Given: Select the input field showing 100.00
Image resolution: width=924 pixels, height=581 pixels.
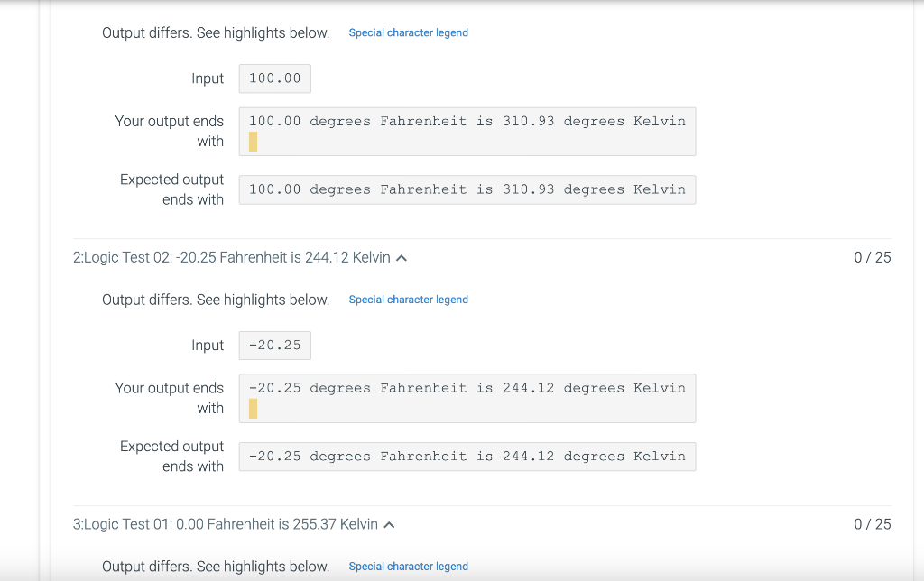Looking at the screenshot, I should click(x=274, y=78).
